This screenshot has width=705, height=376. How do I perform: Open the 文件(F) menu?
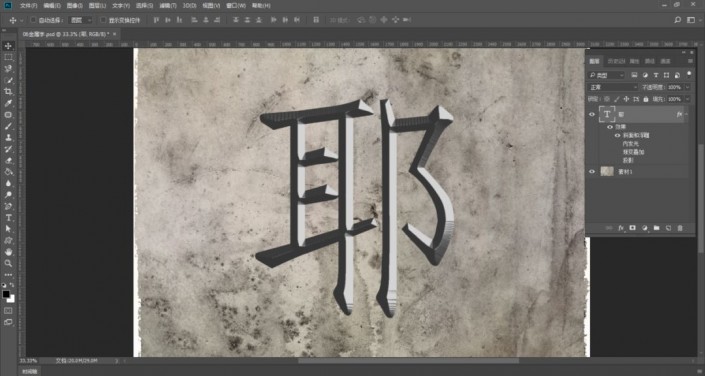coord(29,6)
